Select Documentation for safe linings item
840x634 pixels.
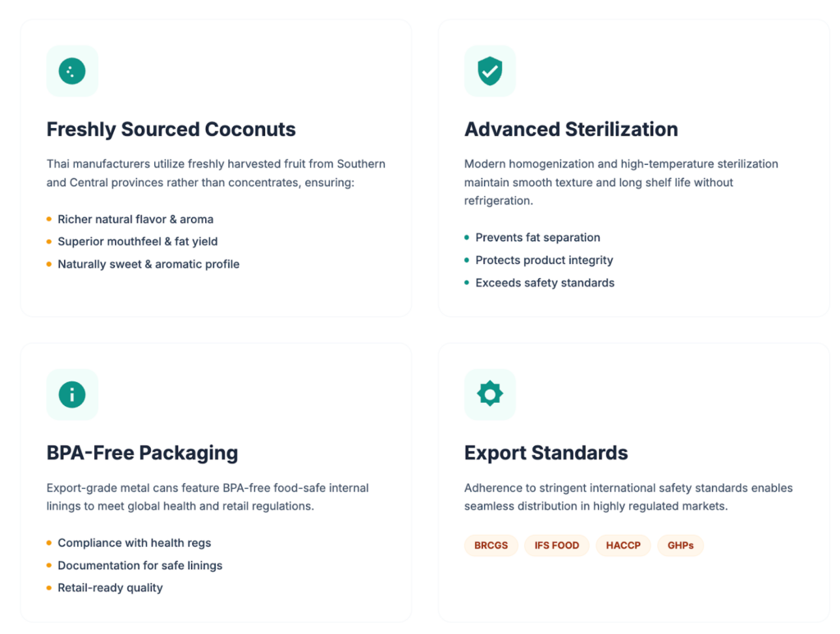click(x=139, y=566)
